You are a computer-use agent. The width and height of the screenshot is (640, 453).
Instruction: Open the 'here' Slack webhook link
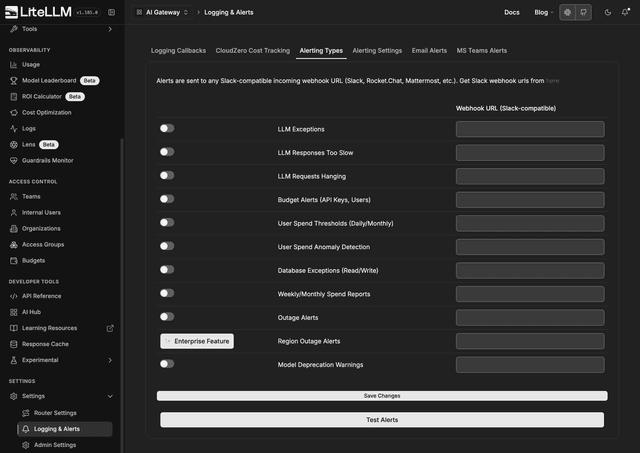tap(552, 81)
